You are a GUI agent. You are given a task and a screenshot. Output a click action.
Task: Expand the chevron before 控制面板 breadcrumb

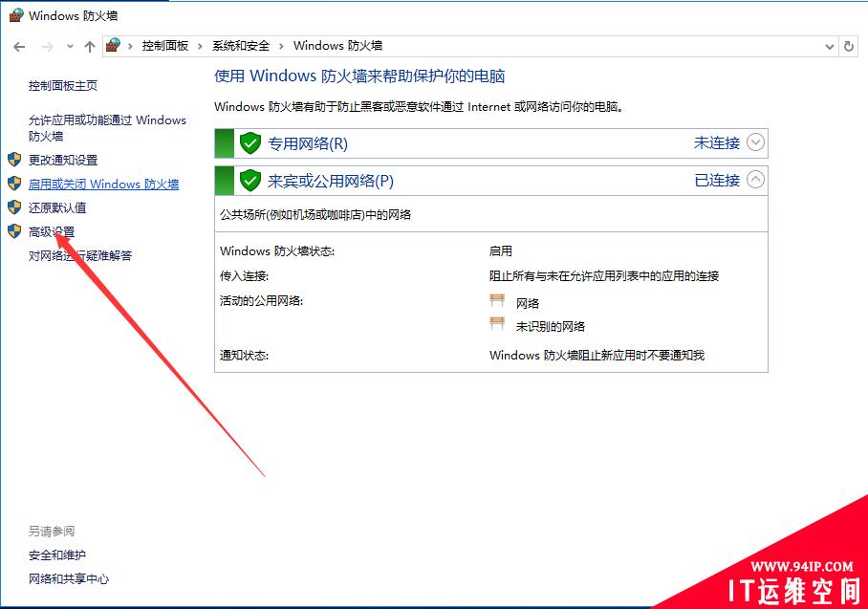[130, 46]
